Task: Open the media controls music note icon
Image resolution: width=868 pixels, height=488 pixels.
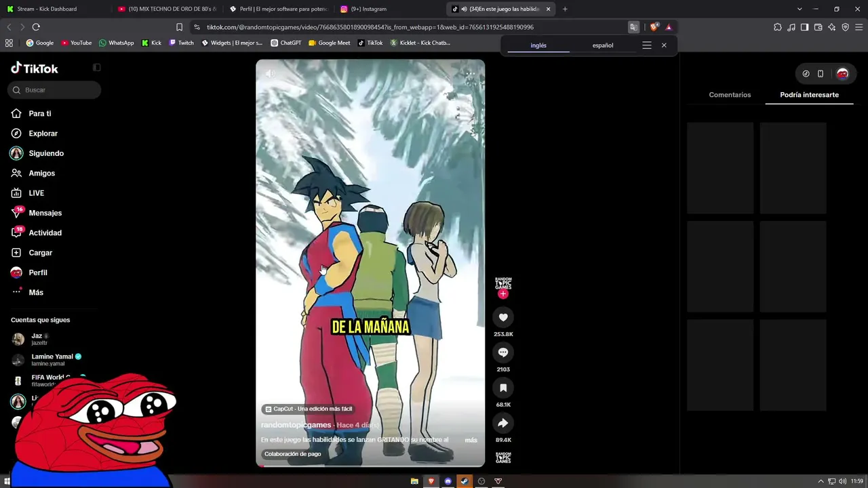Action: (x=791, y=27)
